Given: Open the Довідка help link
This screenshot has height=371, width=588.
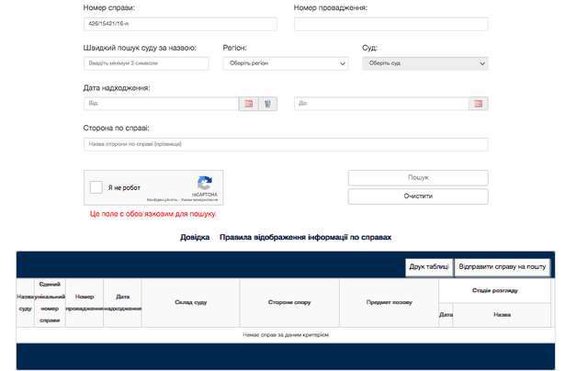Looking at the screenshot, I should 195,237.
